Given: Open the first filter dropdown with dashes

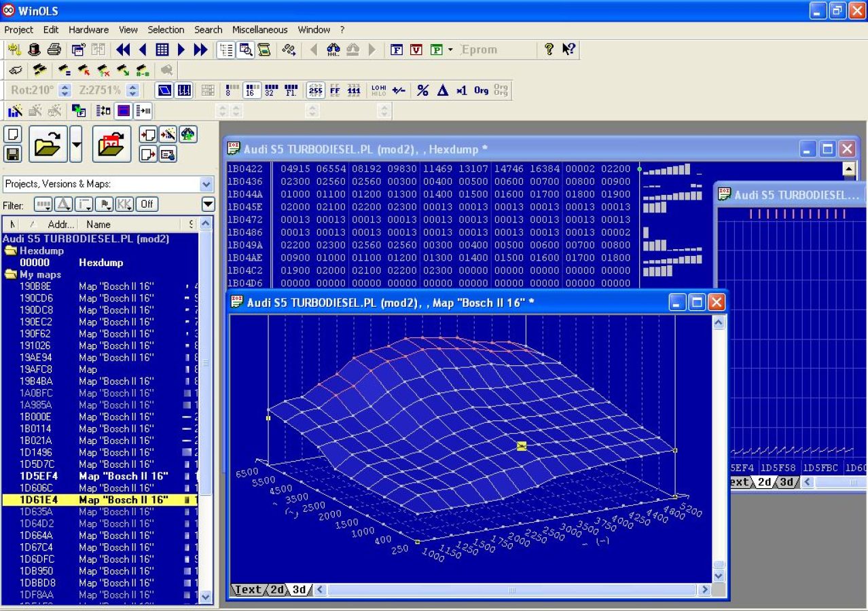Looking at the screenshot, I should coord(43,204).
